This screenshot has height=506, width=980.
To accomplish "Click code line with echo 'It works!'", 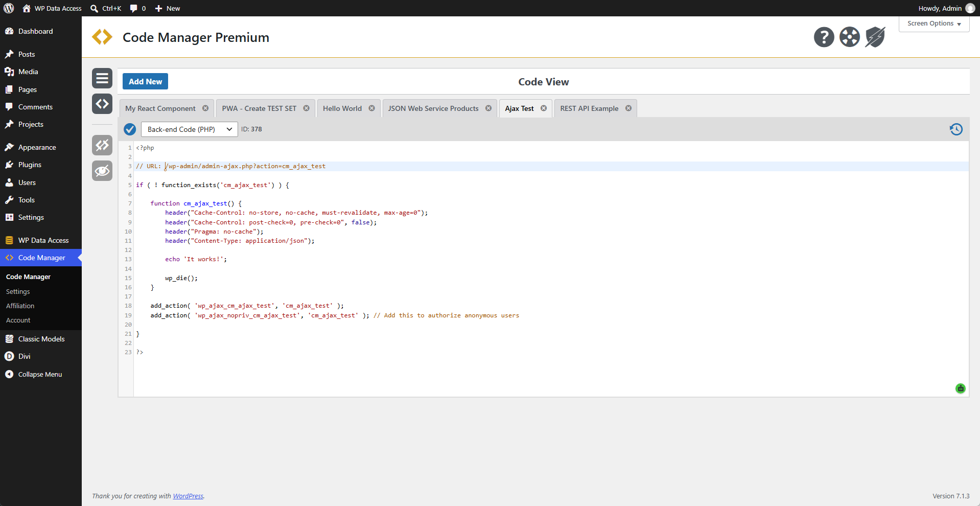I will (196, 259).
